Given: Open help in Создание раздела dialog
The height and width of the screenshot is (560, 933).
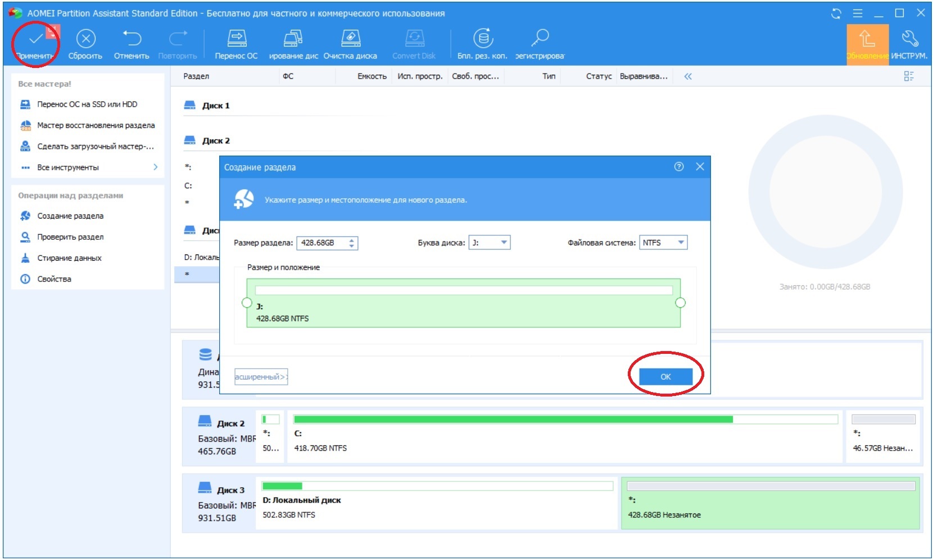Looking at the screenshot, I should (679, 167).
